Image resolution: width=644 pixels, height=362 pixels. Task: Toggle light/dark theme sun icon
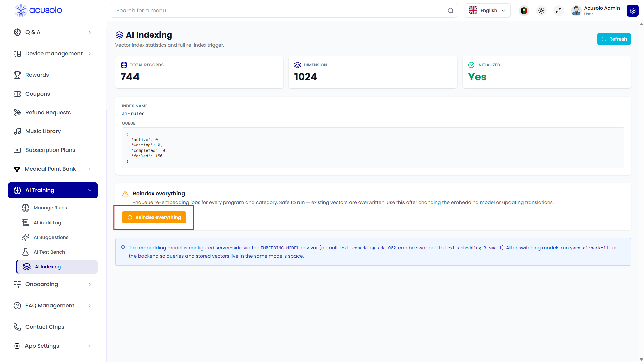tap(541, 11)
